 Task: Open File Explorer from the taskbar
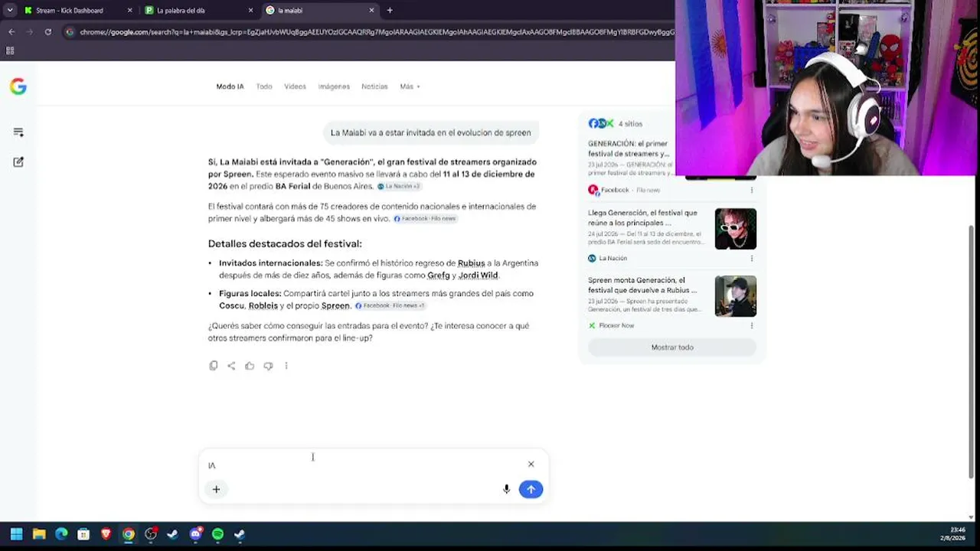point(39,534)
